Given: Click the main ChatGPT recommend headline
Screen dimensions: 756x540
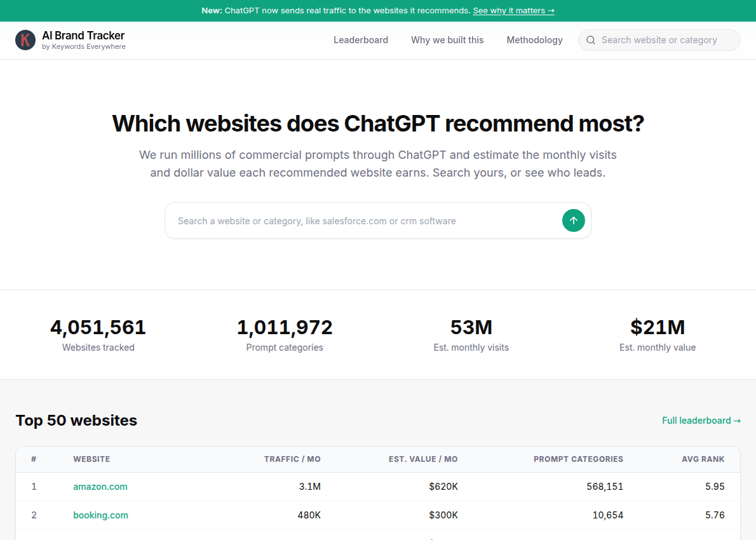Looking at the screenshot, I should tap(378, 123).
